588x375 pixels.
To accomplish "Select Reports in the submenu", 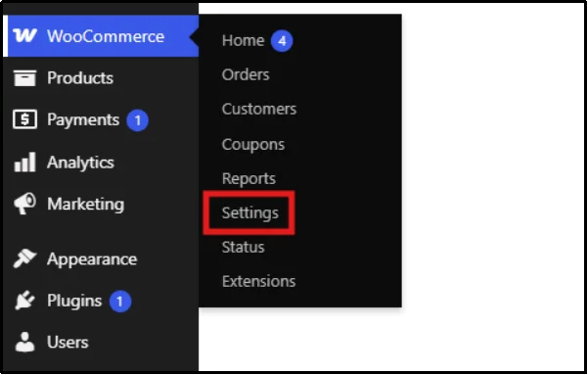I will (249, 178).
